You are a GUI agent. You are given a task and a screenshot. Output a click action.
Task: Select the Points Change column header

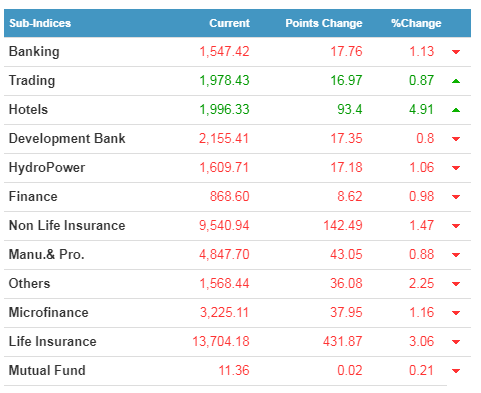pyautogui.click(x=324, y=23)
